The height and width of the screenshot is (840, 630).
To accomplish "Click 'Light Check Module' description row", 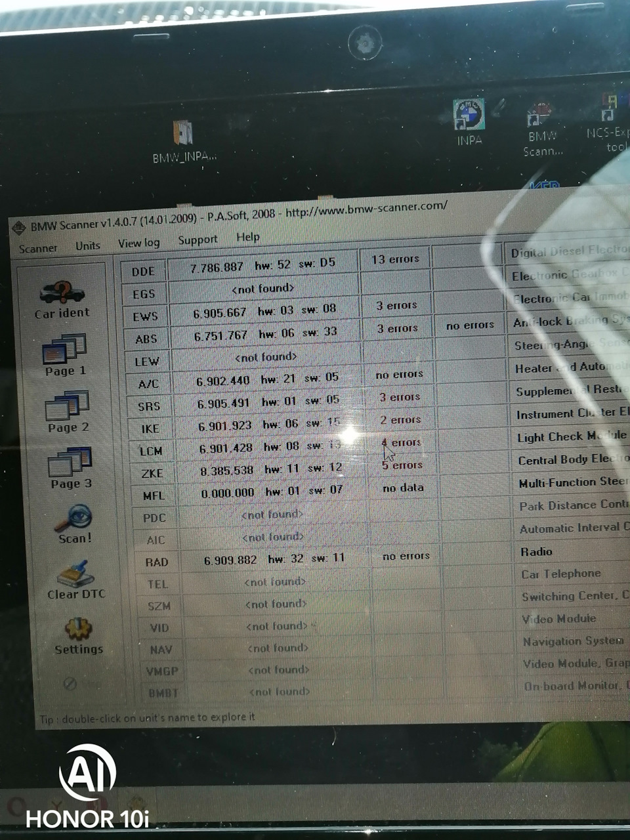I will (x=572, y=436).
